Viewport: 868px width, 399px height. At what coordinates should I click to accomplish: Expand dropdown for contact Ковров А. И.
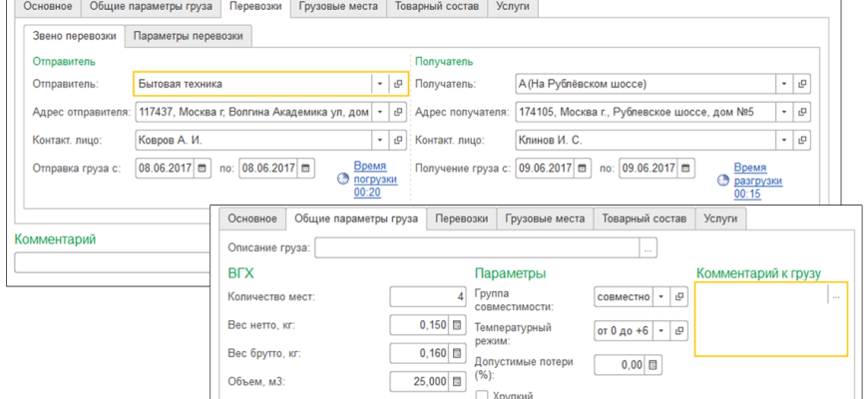(379, 141)
